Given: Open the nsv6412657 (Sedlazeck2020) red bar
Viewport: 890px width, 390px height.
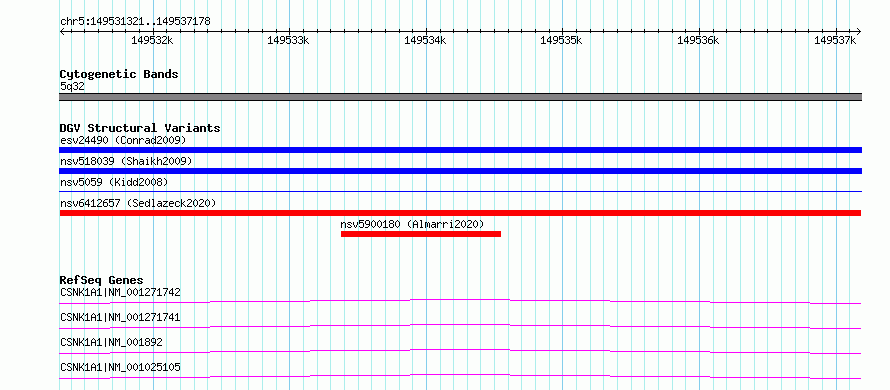Looking at the screenshot, I should (x=460, y=213).
